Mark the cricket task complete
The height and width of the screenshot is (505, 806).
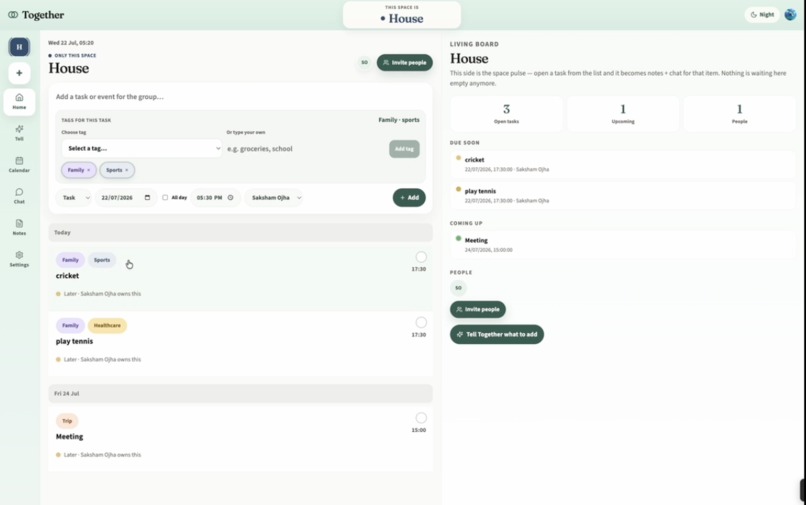point(421,257)
